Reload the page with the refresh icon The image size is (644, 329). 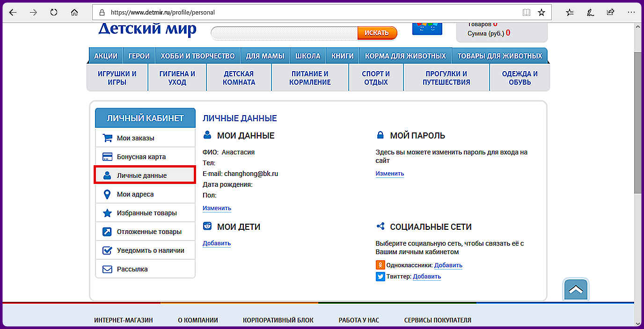click(54, 12)
